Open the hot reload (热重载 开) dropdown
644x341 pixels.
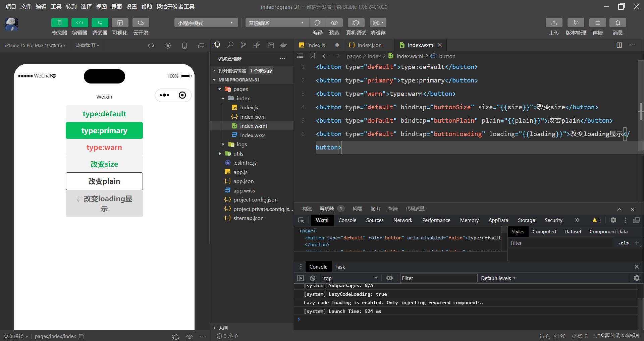(87, 45)
